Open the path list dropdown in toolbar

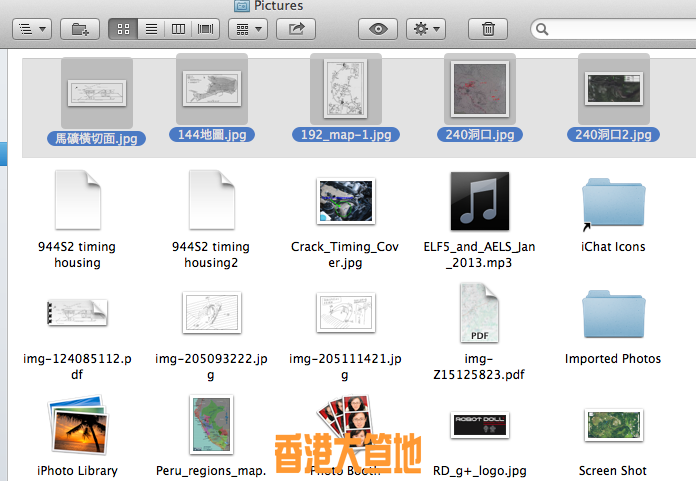[x=32, y=29]
